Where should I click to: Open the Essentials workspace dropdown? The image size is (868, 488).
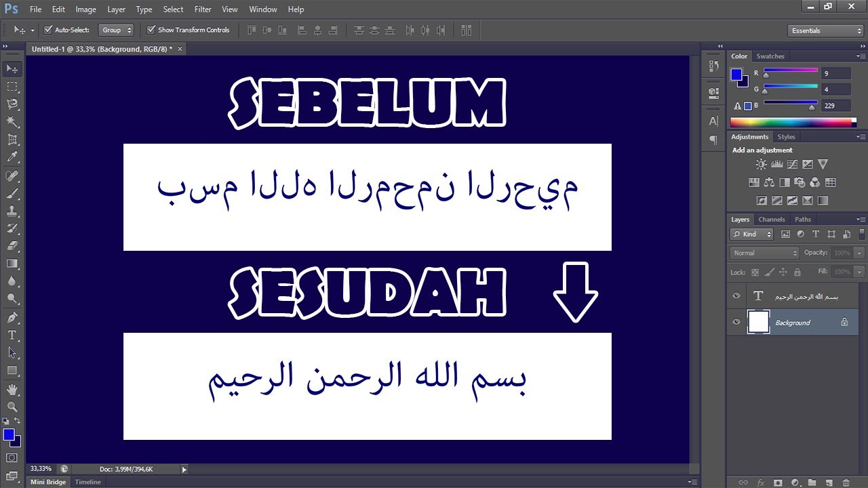coord(826,30)
